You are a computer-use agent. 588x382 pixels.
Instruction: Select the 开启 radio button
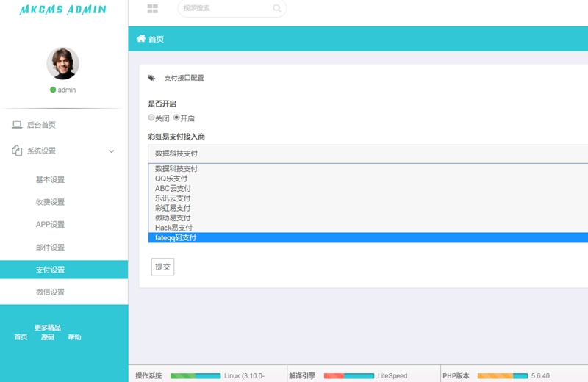(176, 118)
